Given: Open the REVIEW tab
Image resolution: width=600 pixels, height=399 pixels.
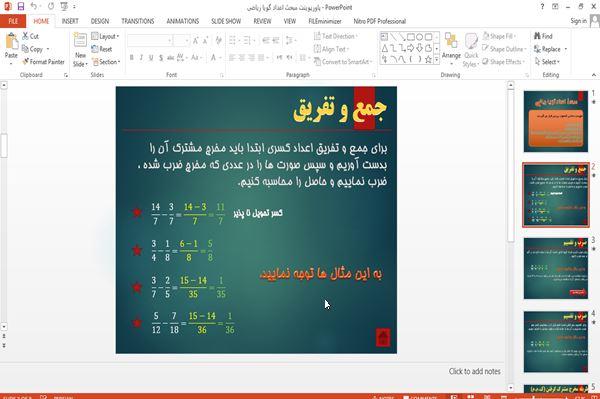Looking at the screenshot, I should (x=262, y=21).
